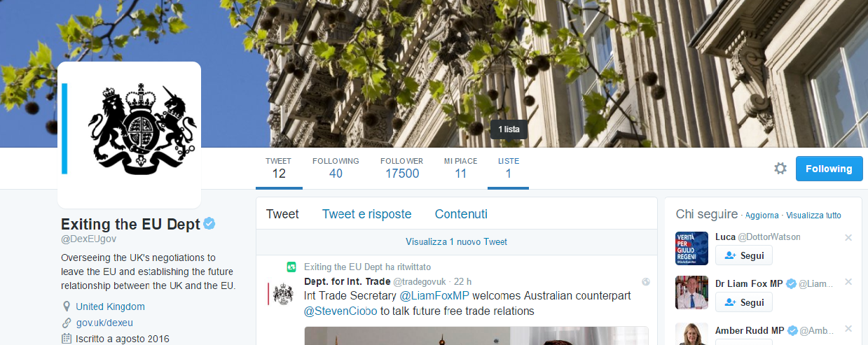Screen dimensions: 868x345
Task: Open the gov.uk/dexeu website link
Action: [104, 323]
